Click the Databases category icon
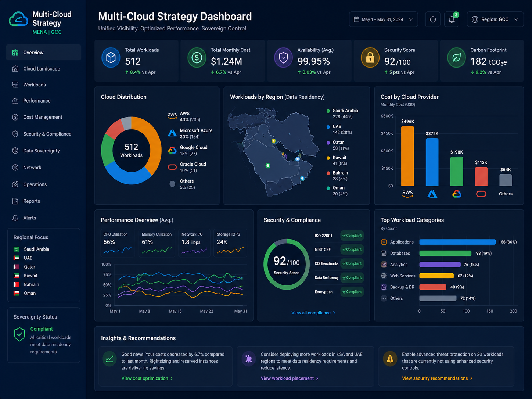Viewport: 532px width, 399px height. pyautogui.click(x=384, y=253)
